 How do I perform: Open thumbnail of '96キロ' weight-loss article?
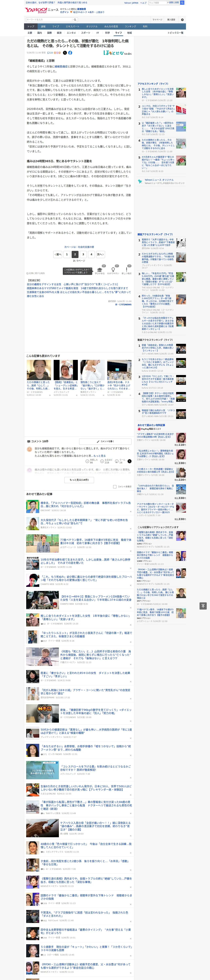click(x=42, y=713)
